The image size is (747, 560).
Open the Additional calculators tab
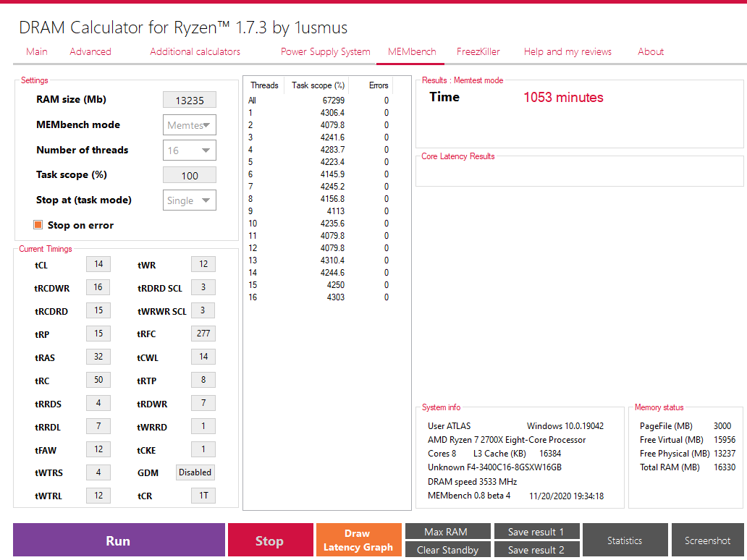coord(195,51)
